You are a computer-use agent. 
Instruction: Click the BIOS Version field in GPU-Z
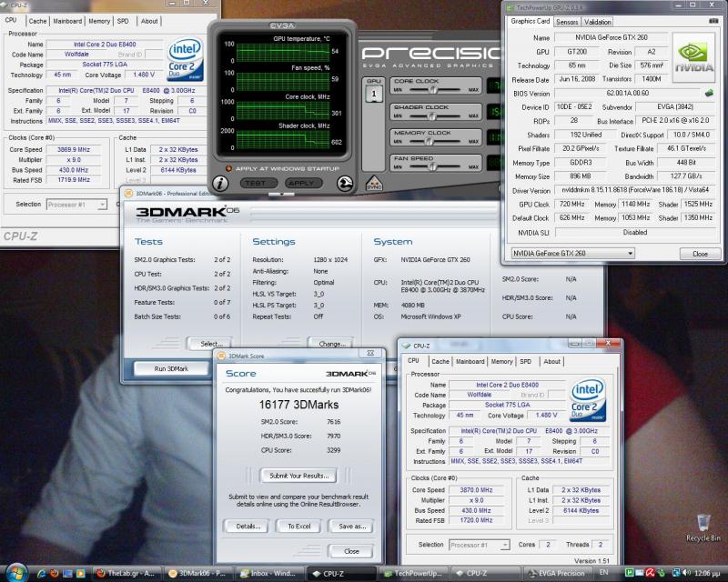(x=627, y=94)
